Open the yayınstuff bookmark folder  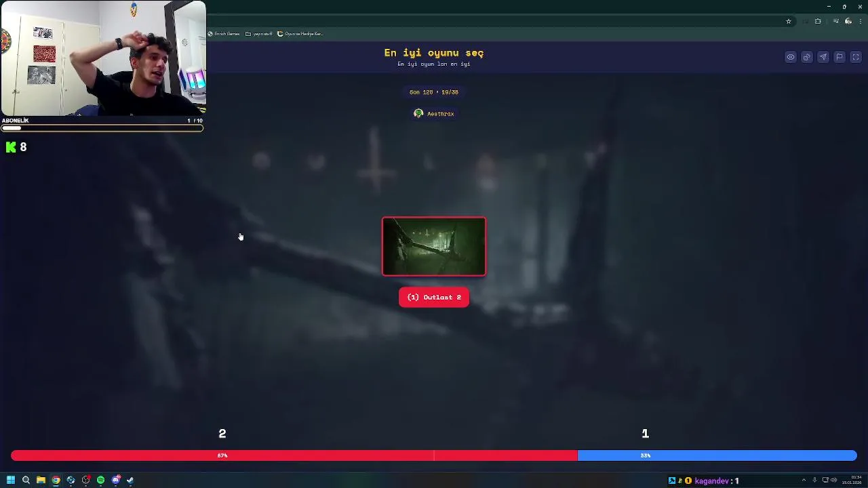click(259, 34)
